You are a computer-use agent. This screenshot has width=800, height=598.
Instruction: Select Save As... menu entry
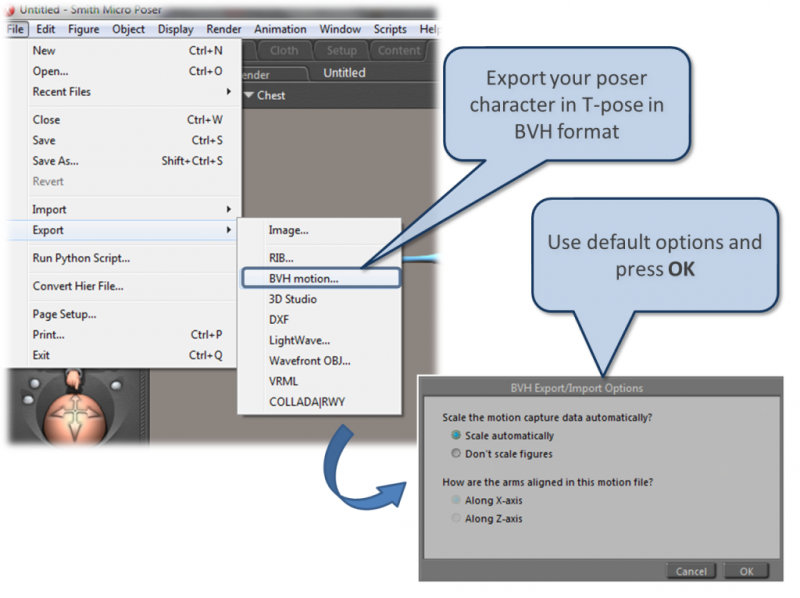(x=128, y=161)
